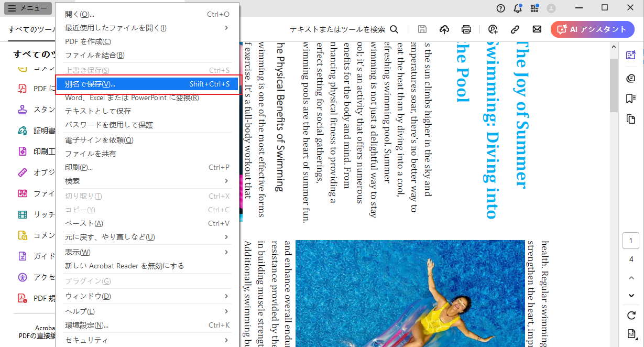
Task: Switch to the すべてのツール tab
Action: (31, 29)
